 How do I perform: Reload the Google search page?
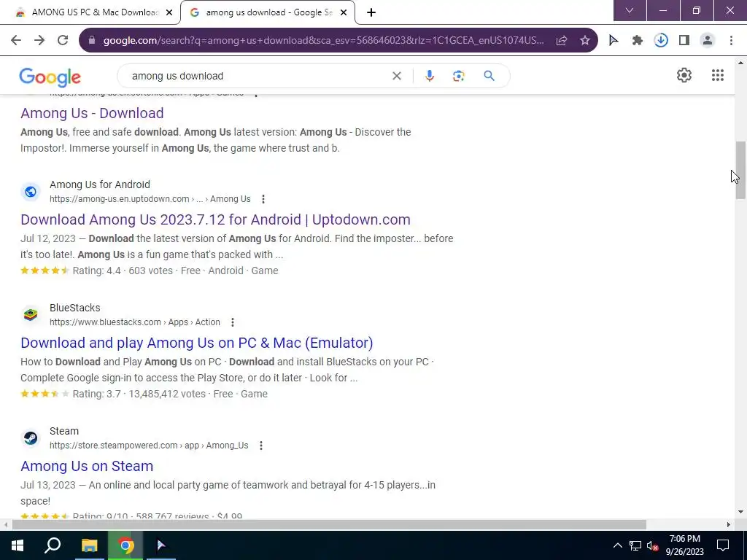pyautogui.click(x=63, y=41)
